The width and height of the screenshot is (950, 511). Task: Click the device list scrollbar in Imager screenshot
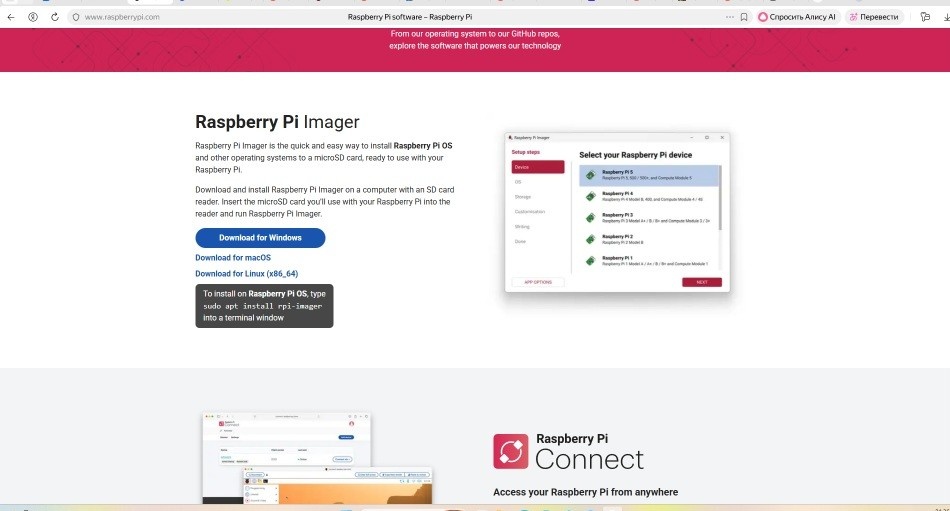[x=720, y=198]
